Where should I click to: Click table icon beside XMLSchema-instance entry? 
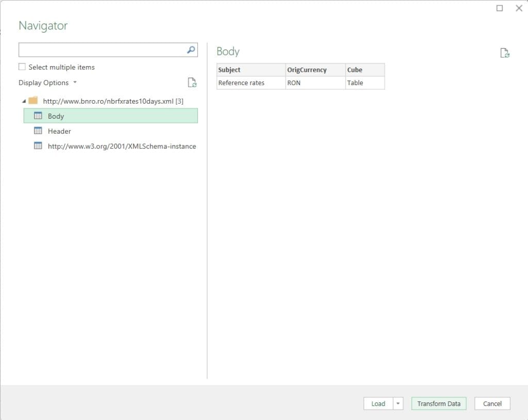(38, 146)
